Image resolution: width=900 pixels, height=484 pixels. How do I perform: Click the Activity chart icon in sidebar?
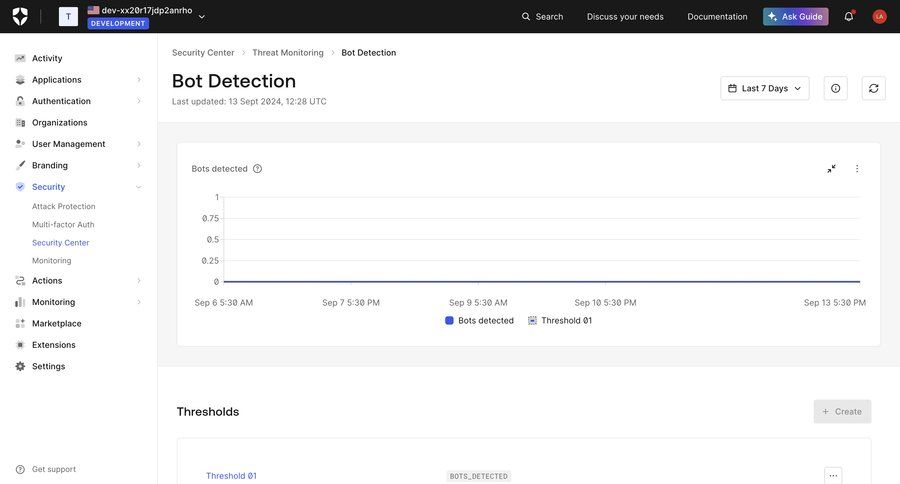click(20, 58)
